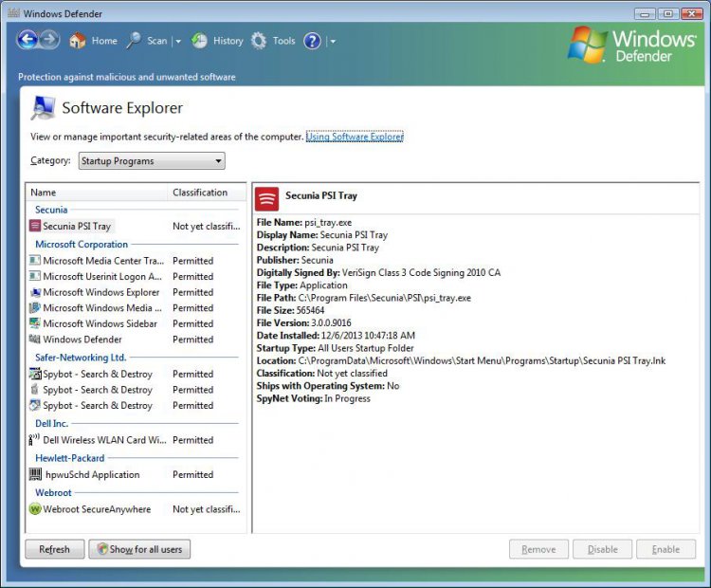This screenshot has width=711, height=588.
Task: Click the Microsoft Media Center Tray icon
Action: (x=35, y=261)
